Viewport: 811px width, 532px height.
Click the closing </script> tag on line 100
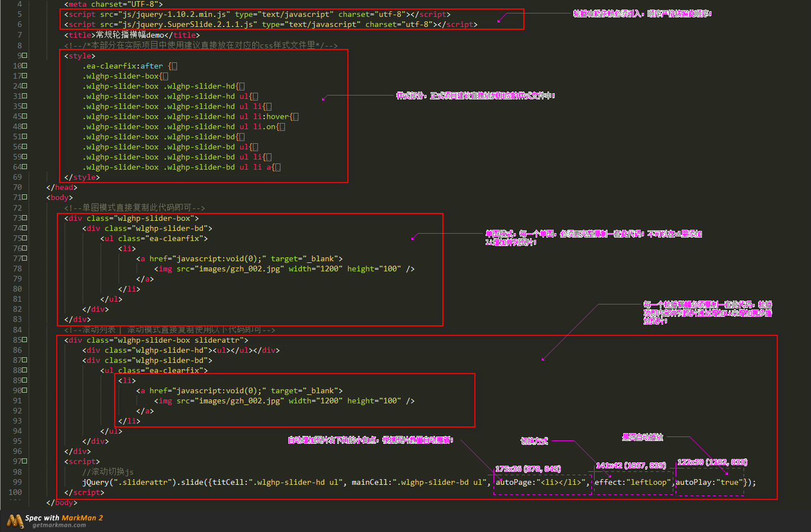84,492
